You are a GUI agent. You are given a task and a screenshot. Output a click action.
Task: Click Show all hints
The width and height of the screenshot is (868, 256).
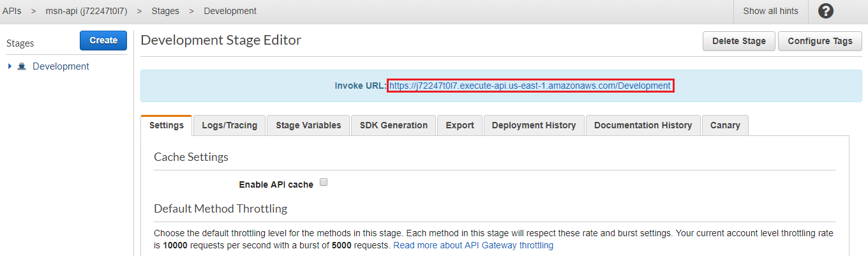tap(770, 11)
